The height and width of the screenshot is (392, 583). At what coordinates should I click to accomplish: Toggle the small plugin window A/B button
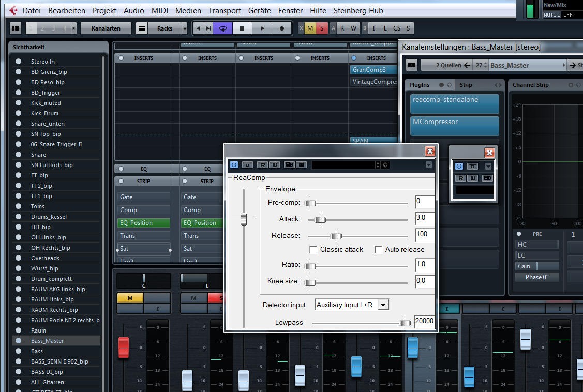click(x=487, y=178)
